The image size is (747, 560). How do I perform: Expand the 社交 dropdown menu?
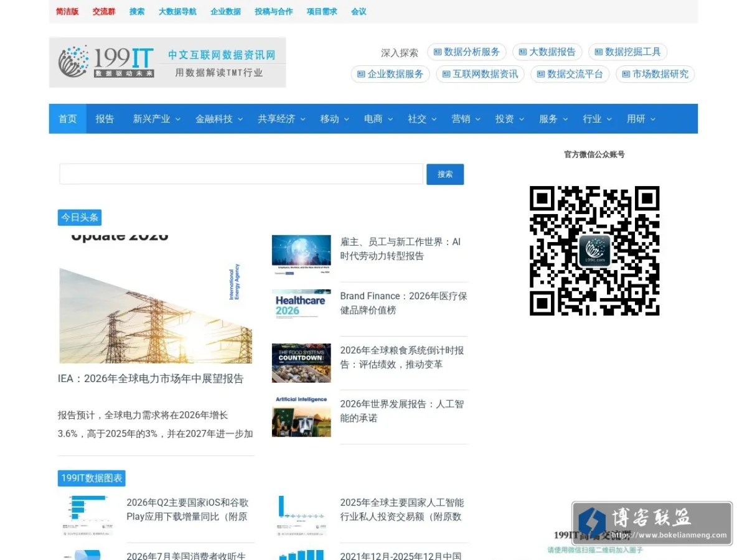click(x=422, y=119)
